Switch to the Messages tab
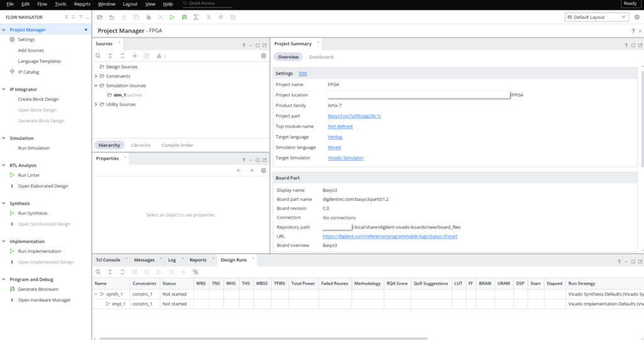644x340 pixels. [x=144, y=260]
